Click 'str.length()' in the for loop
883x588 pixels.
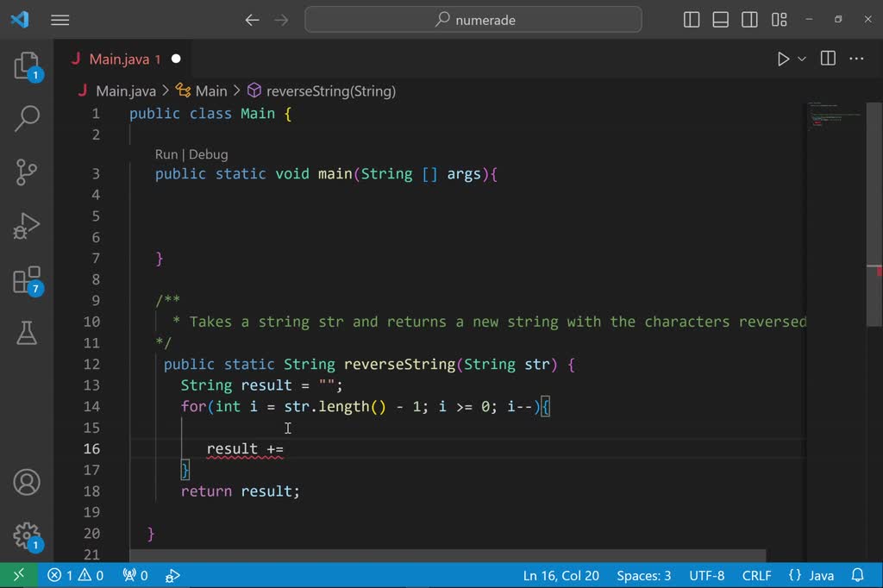pos(335,407)
